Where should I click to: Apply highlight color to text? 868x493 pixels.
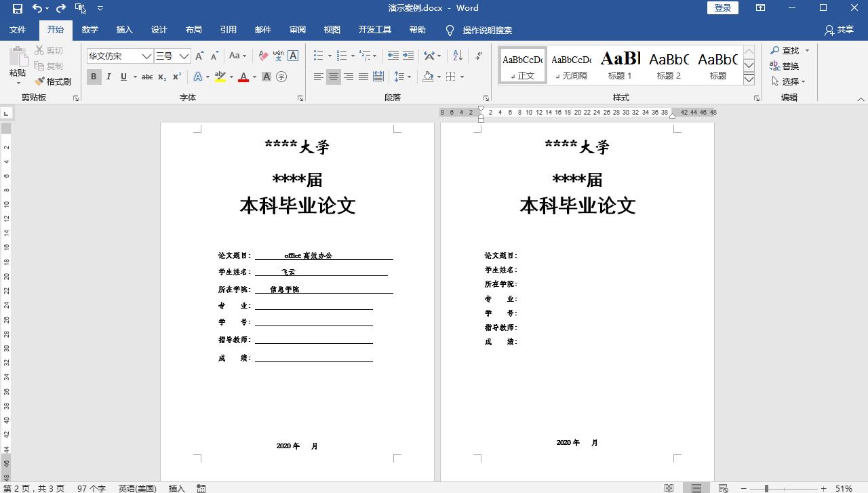219,77
